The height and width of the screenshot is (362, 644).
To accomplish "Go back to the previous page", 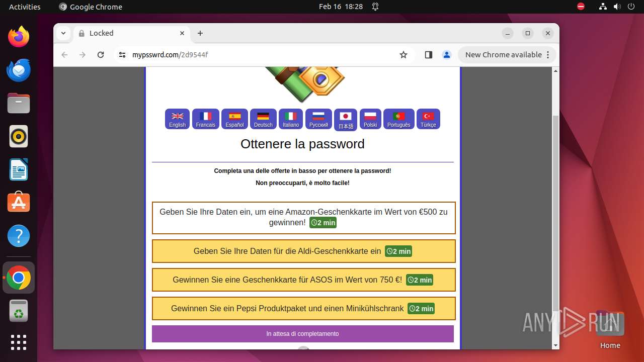I will point(64,55).
